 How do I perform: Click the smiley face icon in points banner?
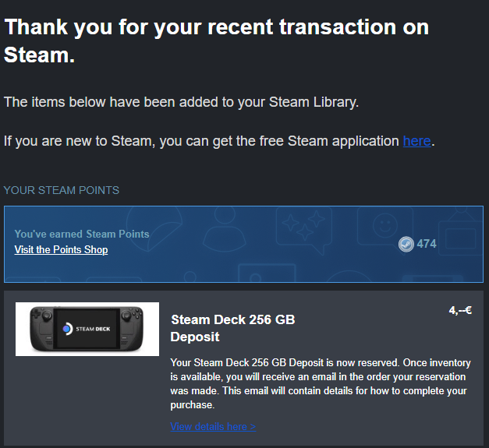(383, 224)
